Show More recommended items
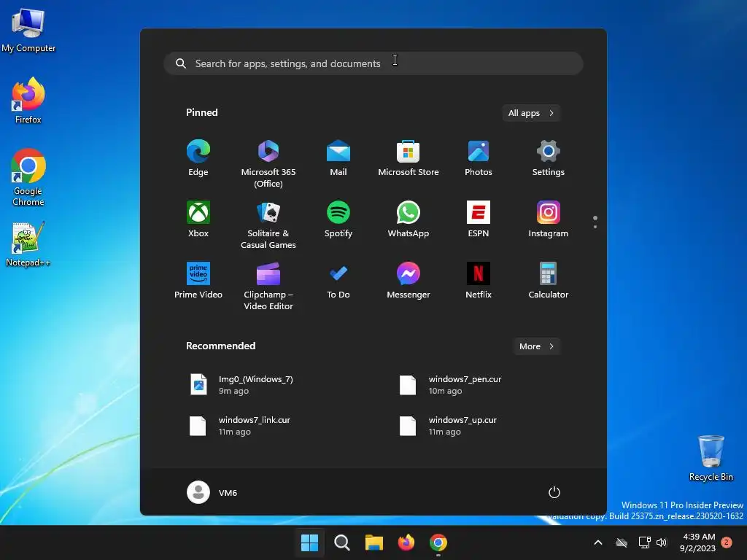The width and height of the screenshot is (747, 560). click(x=536, y=346)
